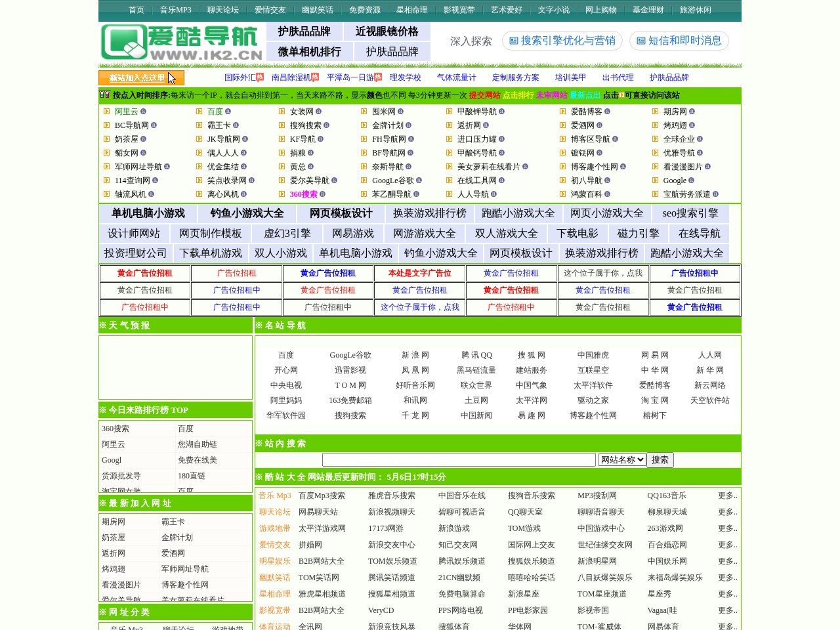The height and width of the screenshot is (630, 840).
Task: Click the round icon after 360搜索
Action: tap(322, 194)
